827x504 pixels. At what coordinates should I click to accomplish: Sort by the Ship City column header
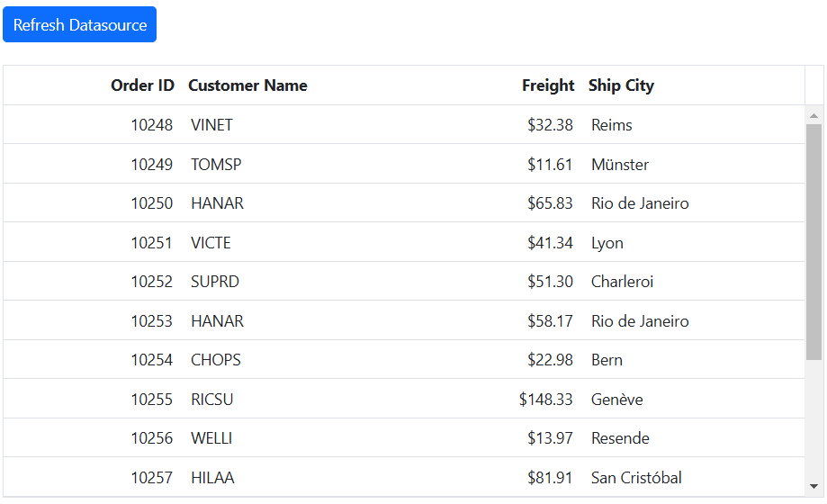621,85
